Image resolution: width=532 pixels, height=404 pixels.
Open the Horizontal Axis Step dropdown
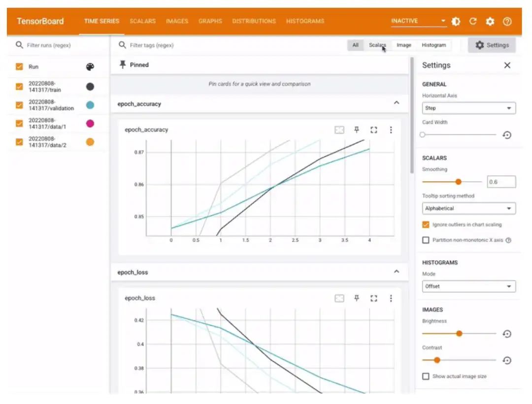[x=468, y=108]
